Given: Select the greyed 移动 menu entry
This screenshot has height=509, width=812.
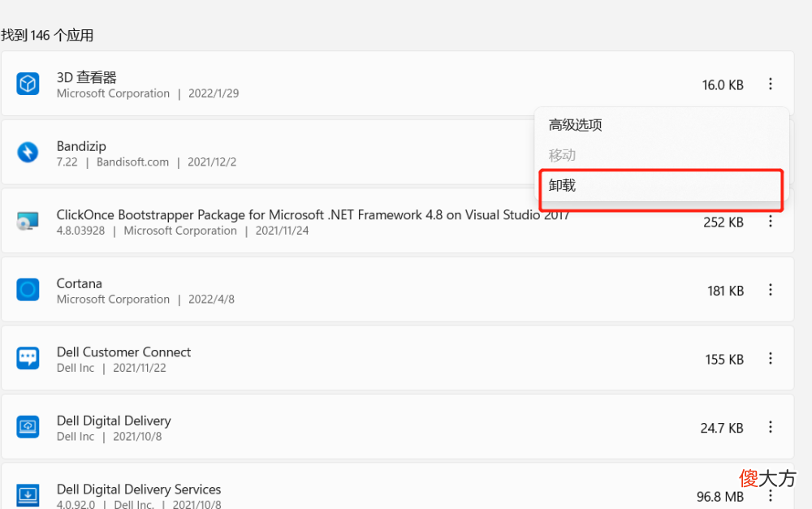Looking at the screenshot, I should coord(661,155).
